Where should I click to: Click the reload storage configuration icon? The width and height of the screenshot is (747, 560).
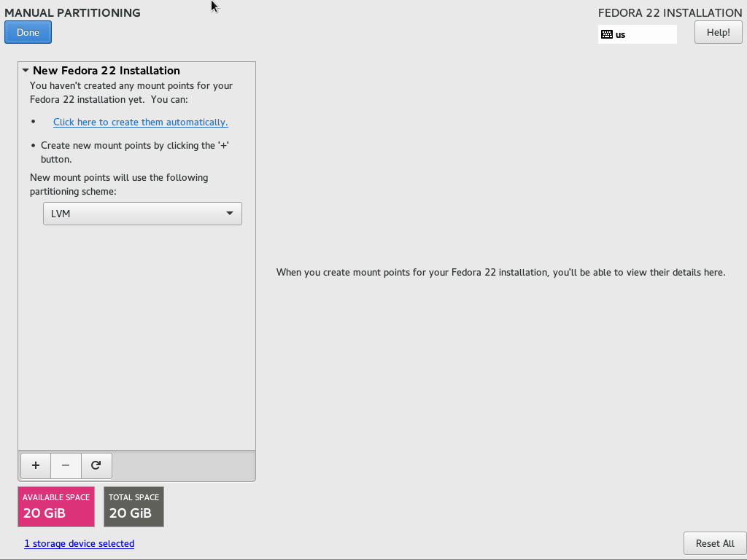(96, 465)
